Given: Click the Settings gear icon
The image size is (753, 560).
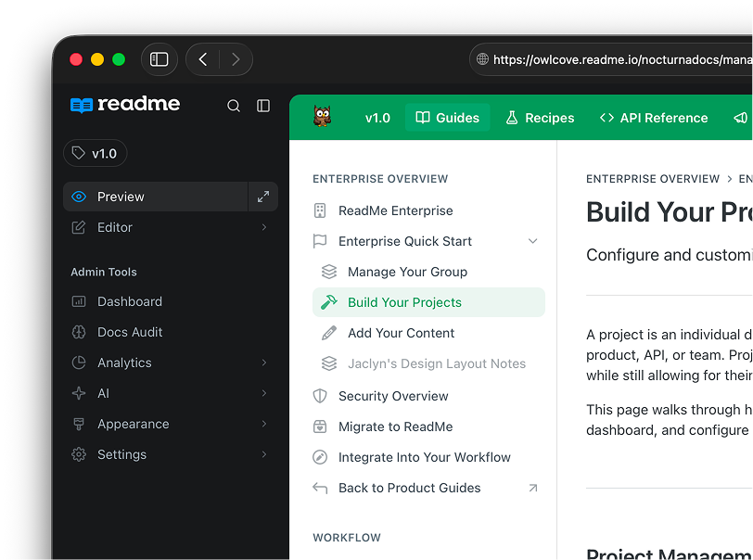Looking at the screenshot, I should [x=78, y=454].
